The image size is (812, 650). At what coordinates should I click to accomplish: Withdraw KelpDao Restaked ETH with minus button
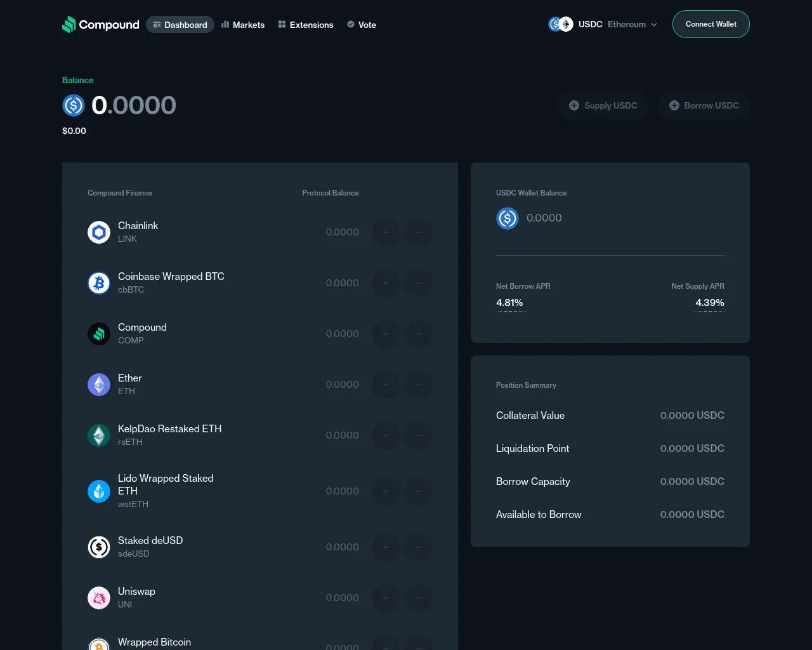[419, 435]
